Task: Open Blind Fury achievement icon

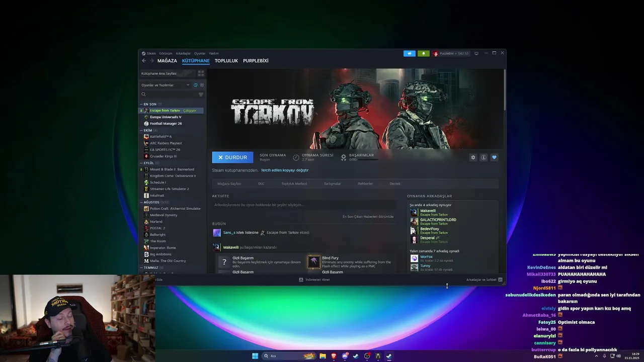Action: (314, 262)
